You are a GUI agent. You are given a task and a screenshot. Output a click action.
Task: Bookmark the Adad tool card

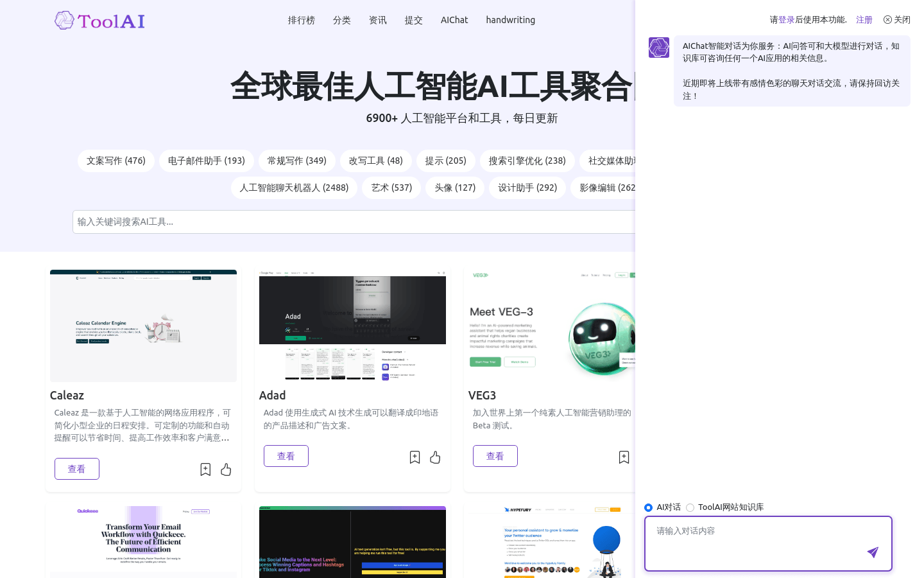(x=415, y=457)
